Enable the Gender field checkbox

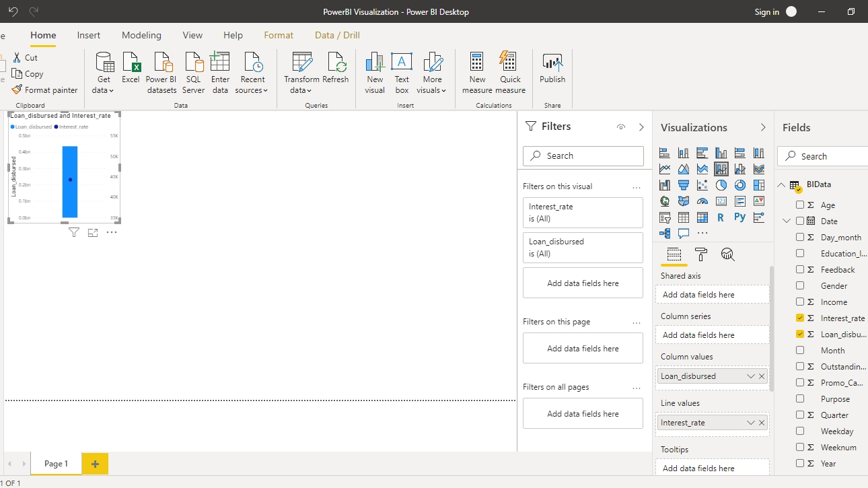tap(800, 286)
